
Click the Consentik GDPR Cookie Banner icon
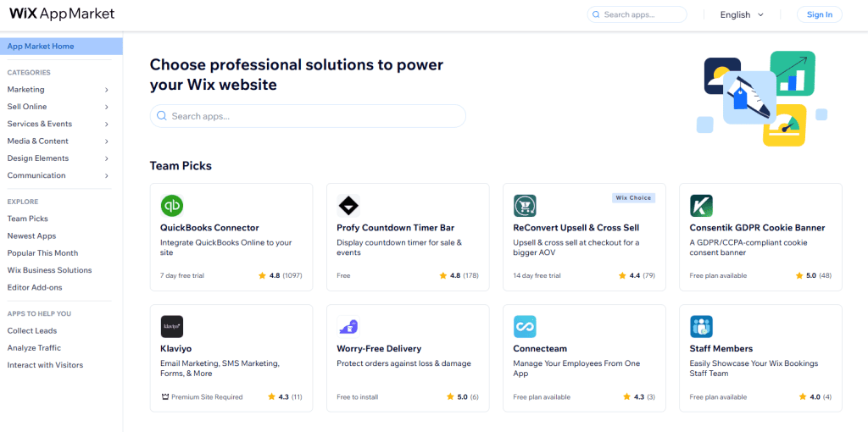pyautogui.click(x=701, y=206)
